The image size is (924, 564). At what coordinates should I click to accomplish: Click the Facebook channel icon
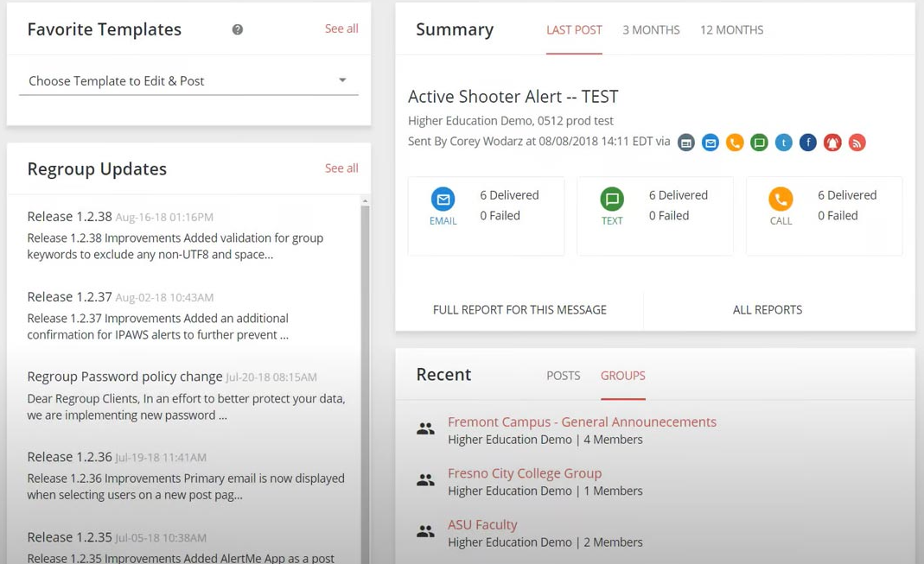pyautogui.click(x=808, y=143)
